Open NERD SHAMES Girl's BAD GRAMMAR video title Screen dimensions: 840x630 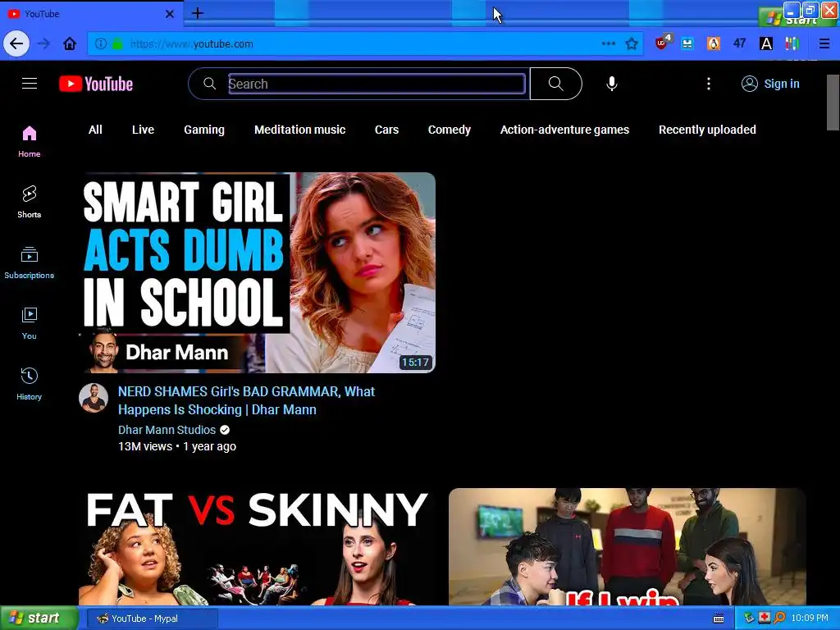pos(246,400)
